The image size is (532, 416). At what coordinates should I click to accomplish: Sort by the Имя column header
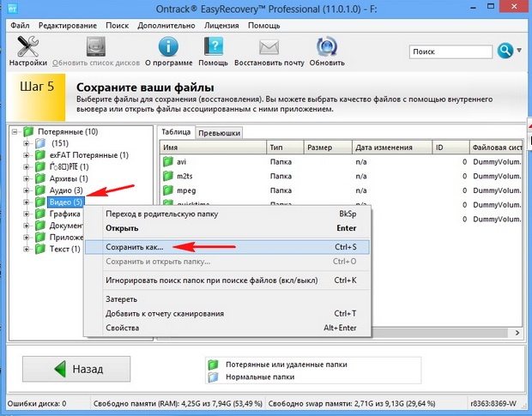point(210,147)
